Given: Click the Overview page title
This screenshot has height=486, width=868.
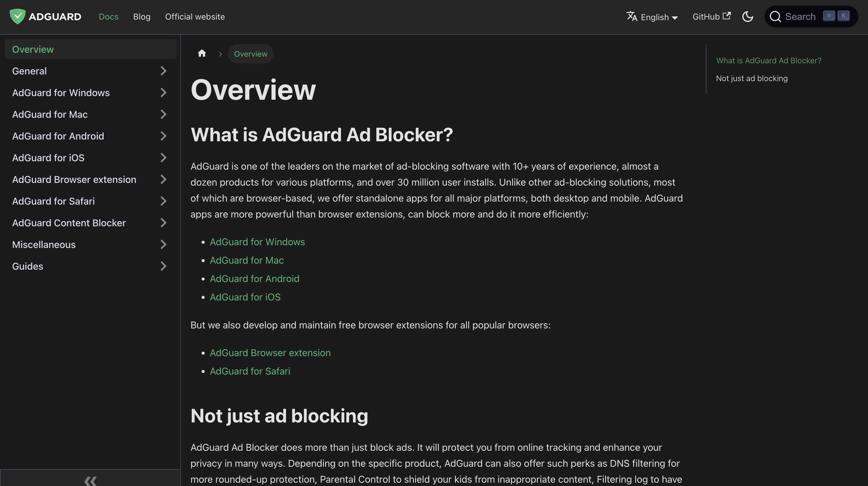Looking at the screenshot, I should 253,90.
